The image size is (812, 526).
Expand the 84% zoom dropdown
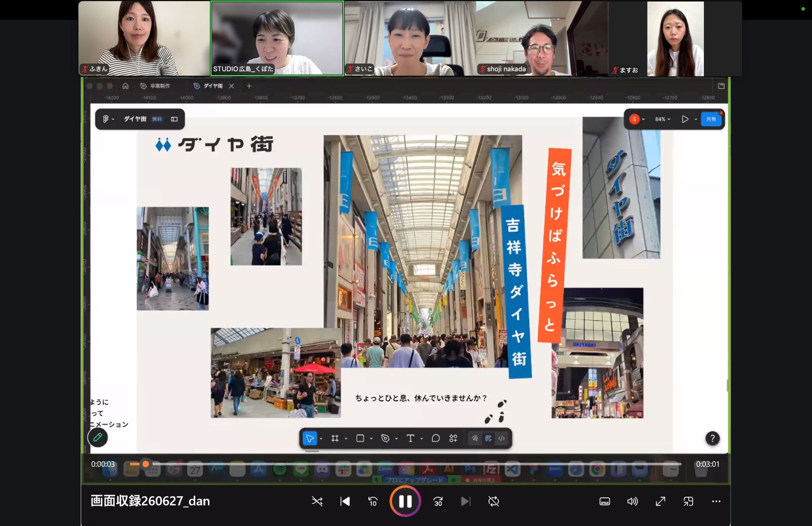[663, 119]
